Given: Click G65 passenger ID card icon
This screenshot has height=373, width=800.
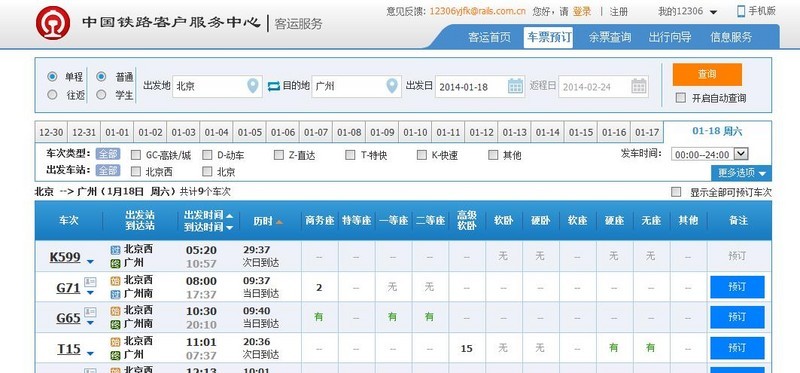Looking at the screenshot, I should 90,312.
